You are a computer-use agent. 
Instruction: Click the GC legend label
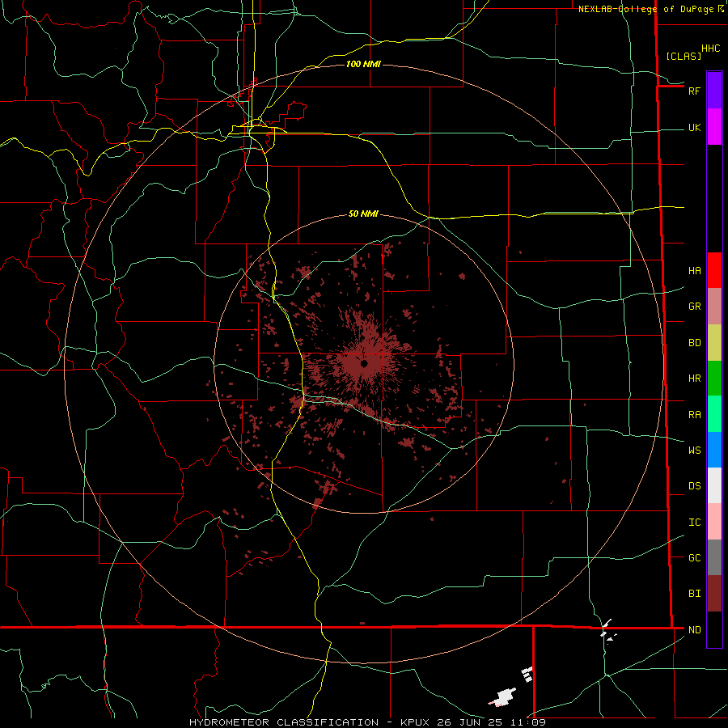click(x=695, y=558)
